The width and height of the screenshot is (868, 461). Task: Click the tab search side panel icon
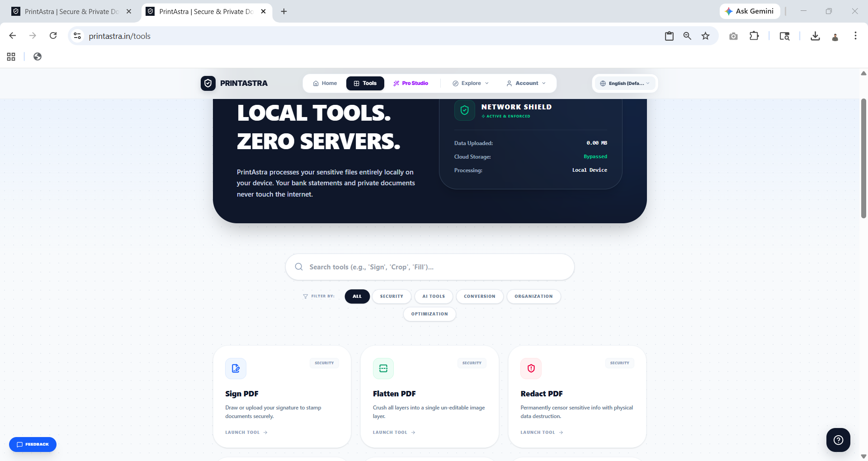[x=784, y=36]
